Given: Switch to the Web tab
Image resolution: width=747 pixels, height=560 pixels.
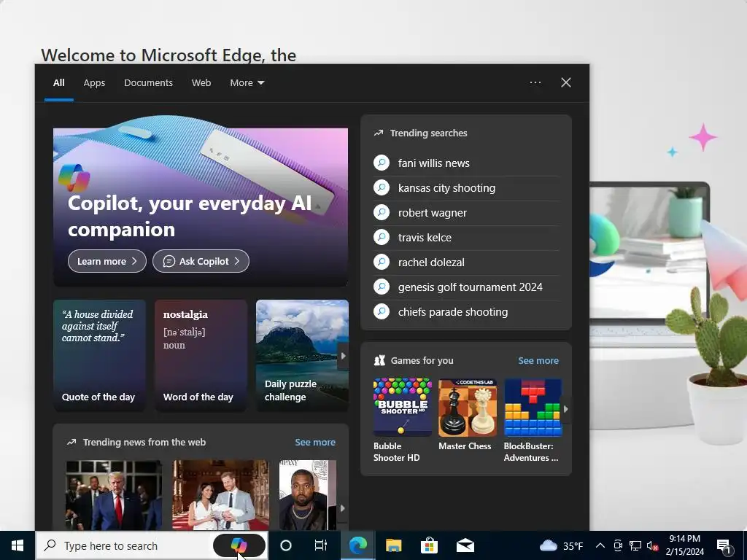Looking at the screenshot, I should pos(201,83).
